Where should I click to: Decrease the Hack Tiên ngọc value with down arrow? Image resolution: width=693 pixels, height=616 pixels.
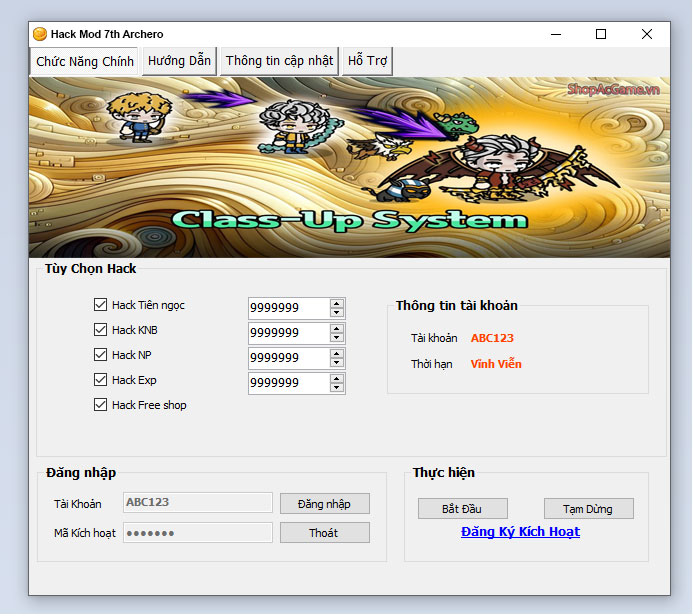(337, 312)
